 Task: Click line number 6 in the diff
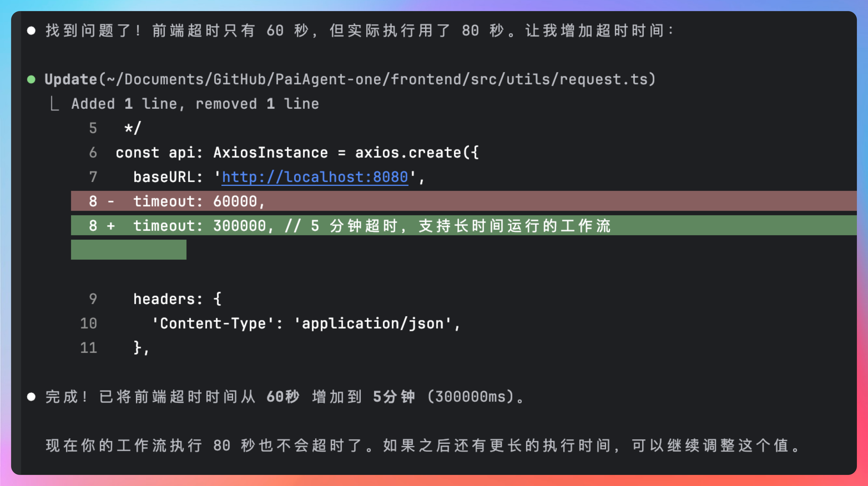(x=93, y=153)
